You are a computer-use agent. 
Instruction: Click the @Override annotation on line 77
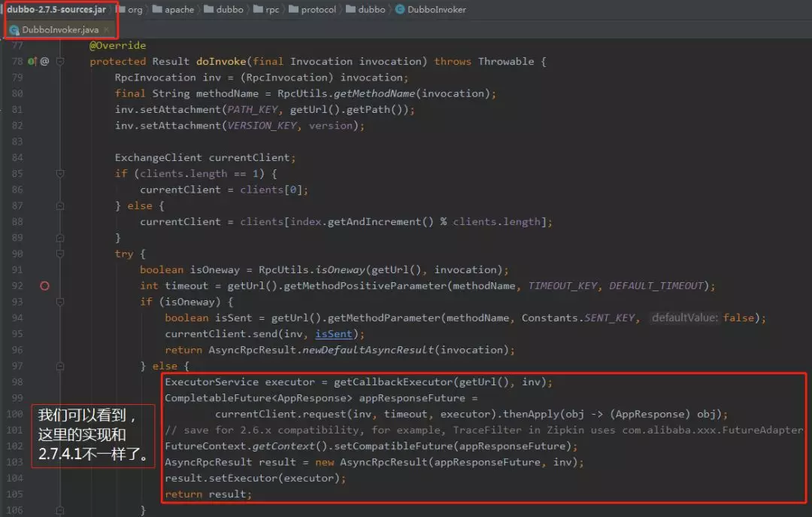(x=117, y=45)
